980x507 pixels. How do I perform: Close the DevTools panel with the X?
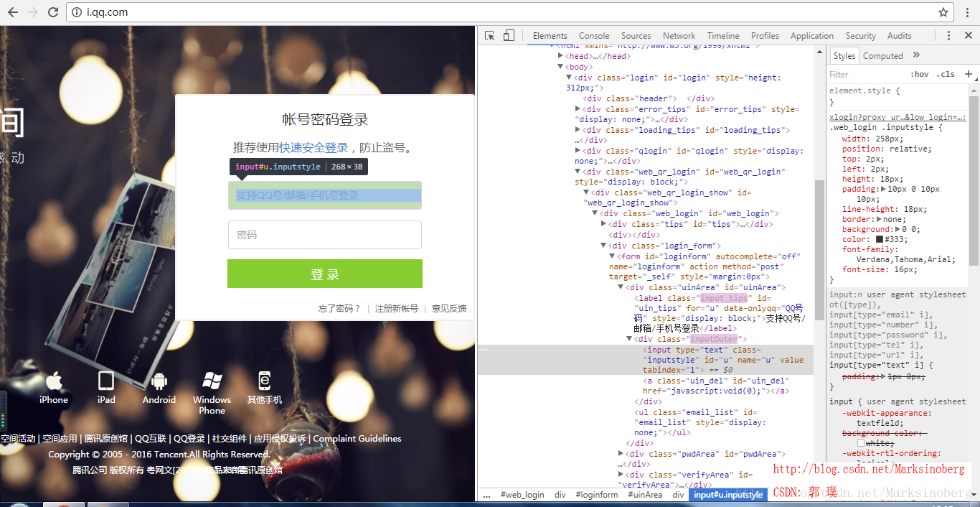point(968,35)
